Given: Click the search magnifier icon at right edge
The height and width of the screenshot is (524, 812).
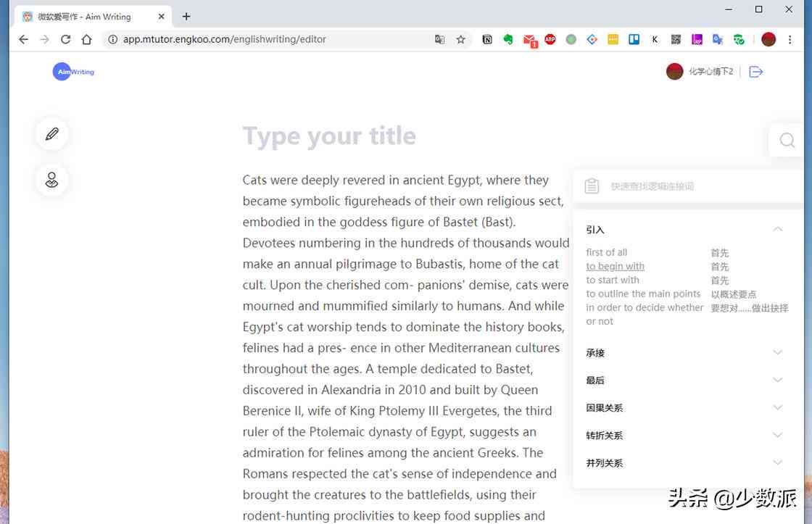Looking at the screenshot, I should [787, 140].
